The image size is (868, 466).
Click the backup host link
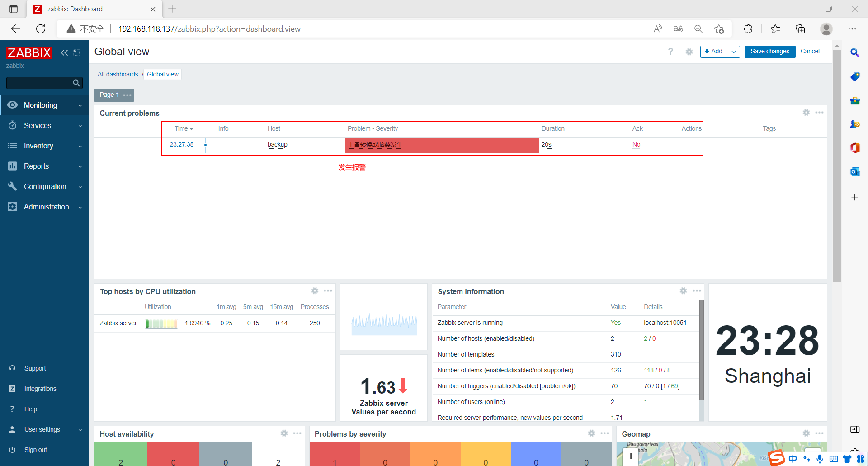tap(278, 144)
